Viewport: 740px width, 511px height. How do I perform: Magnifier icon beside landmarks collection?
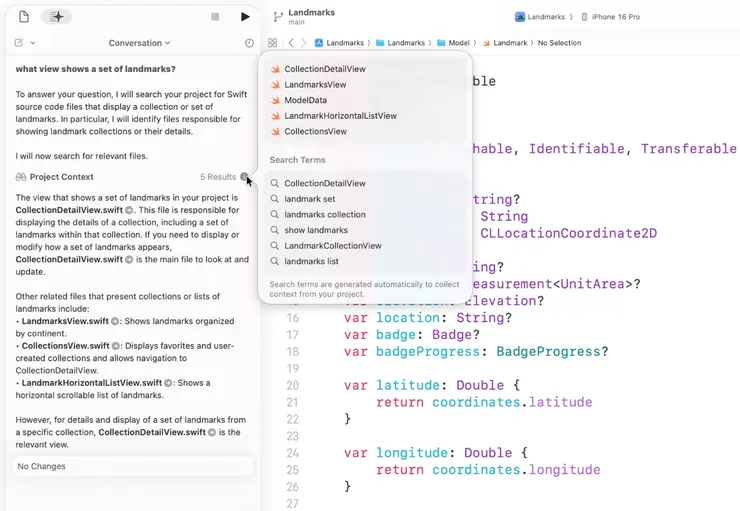click(x=274, y=214)
